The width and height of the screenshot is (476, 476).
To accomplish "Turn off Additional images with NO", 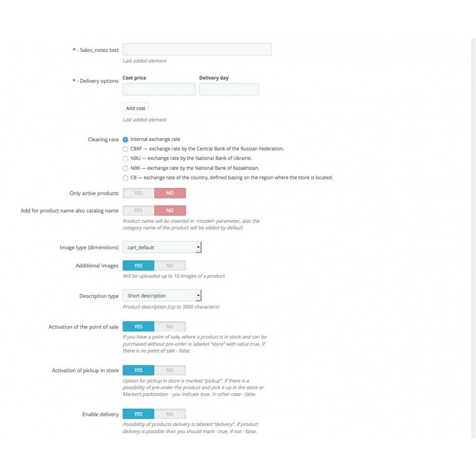I will pyautogui.click(x=170, y=266).
